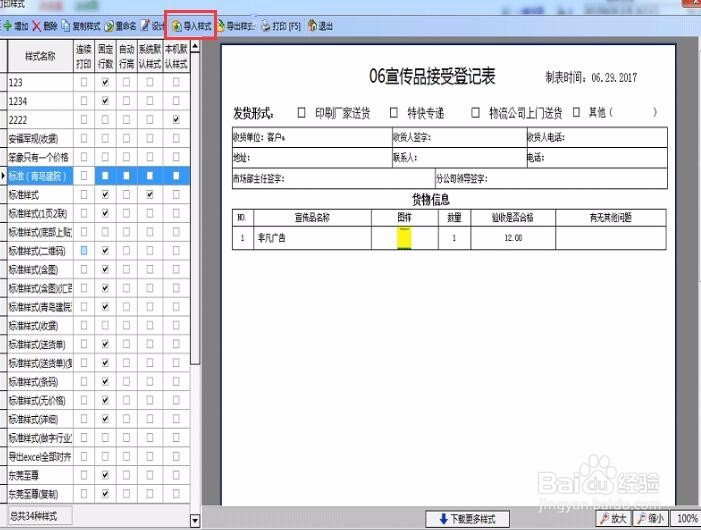Click the 连续打印 column header
The width and height of the screenshot is (701, 530).
[84, 56]
